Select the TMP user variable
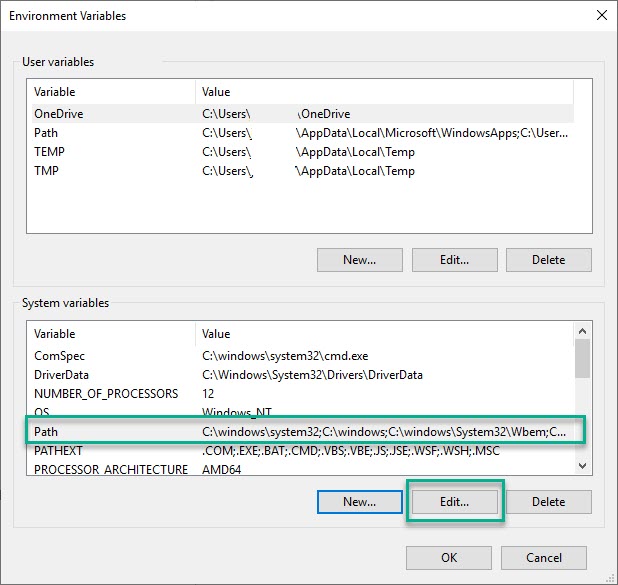The image size is (618, 585). tap(47, 171)
